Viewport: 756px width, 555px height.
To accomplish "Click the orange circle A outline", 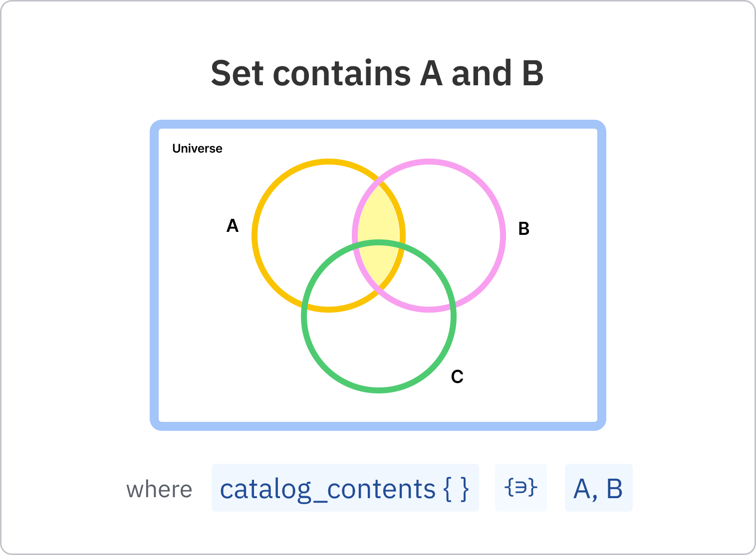I will pos(254,235).
